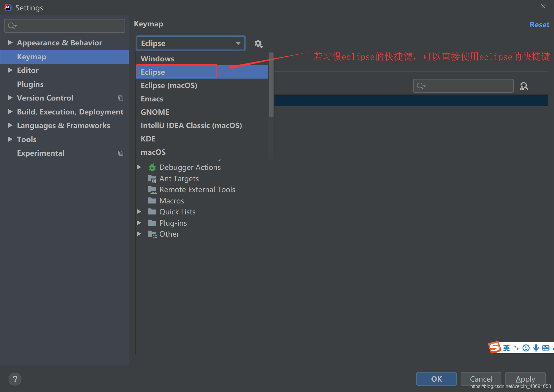The height and width of the screenshot is (392, 554).
Task: Expand the Tools settings section
Action: [x=10, y=139]
